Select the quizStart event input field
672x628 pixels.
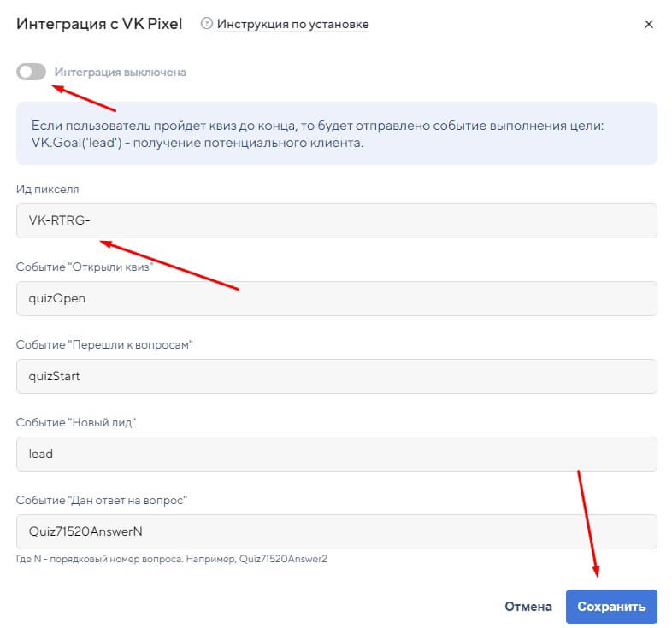pos(337,376)
